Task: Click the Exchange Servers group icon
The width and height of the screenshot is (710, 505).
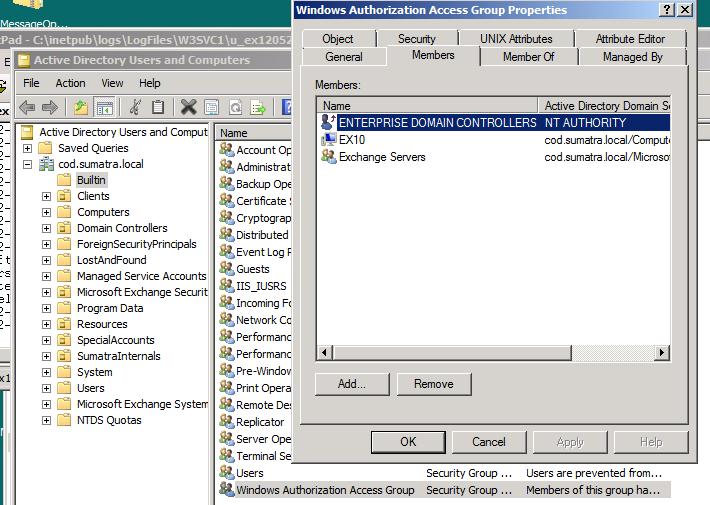Action: pyautogui.click(x=329, y=157)
